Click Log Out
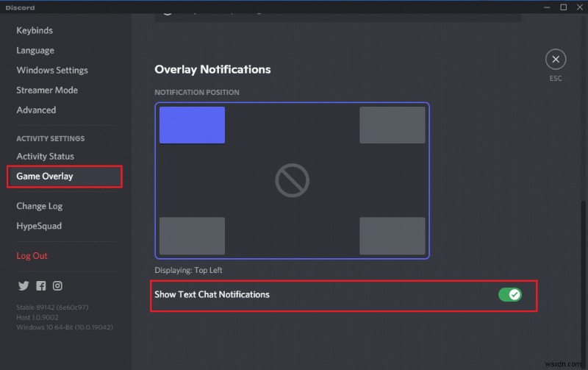588x370 pixels. pyautogui.click(x=32, y=256)
